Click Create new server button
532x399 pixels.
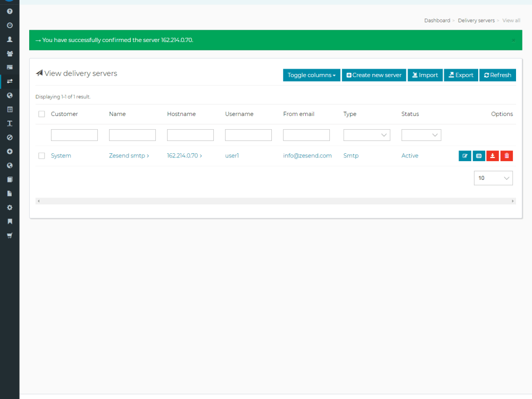[x=374, y=75]
